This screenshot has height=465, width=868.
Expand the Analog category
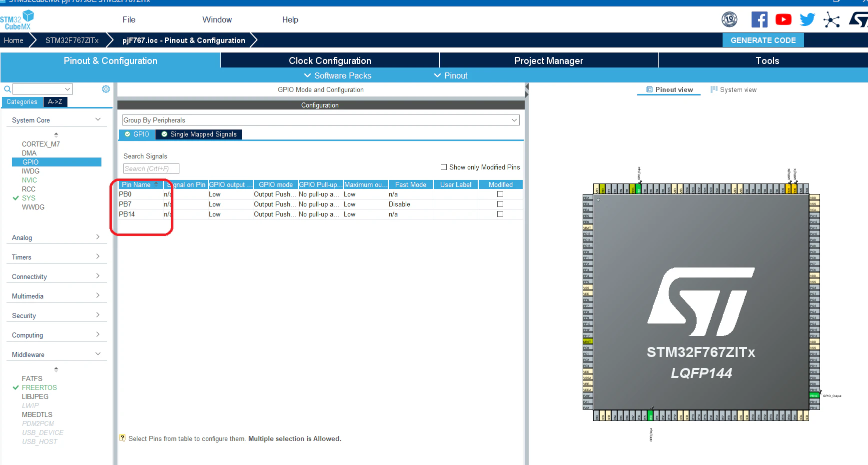(x=98, y=237)
